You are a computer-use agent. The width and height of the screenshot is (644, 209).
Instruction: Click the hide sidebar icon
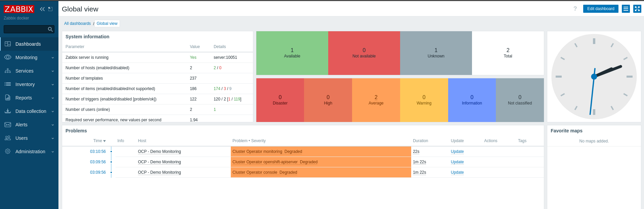50,9
